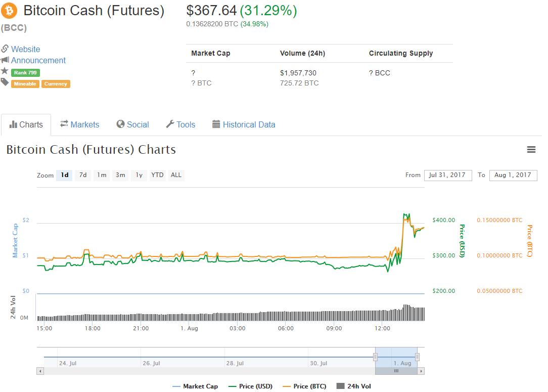This screenshot has height=392, width=548.
Task: Click the Market Cap column header
Action: coord(211,53)
